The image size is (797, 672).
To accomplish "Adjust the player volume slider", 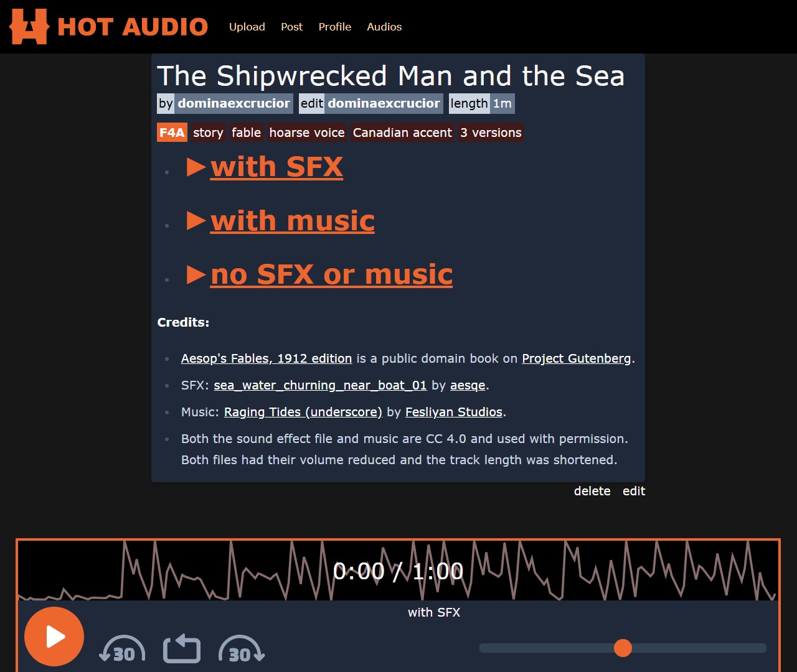I will pos(623,648).
